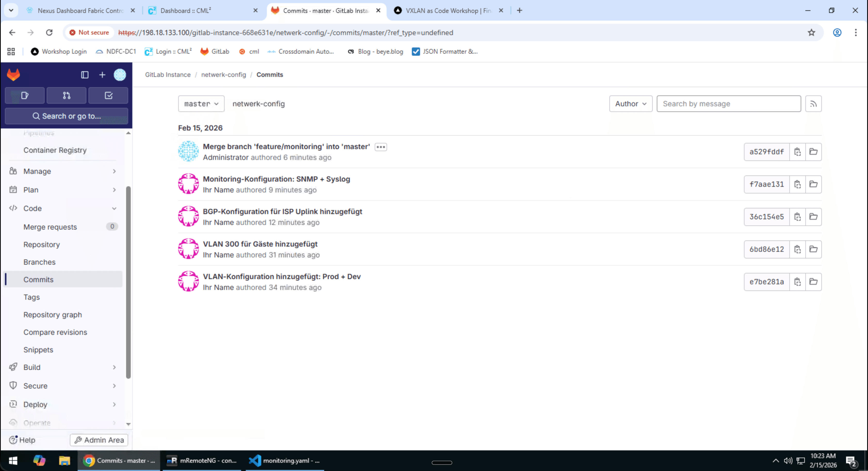Click the GitLab home logo in sidebar

pos(13,75)
